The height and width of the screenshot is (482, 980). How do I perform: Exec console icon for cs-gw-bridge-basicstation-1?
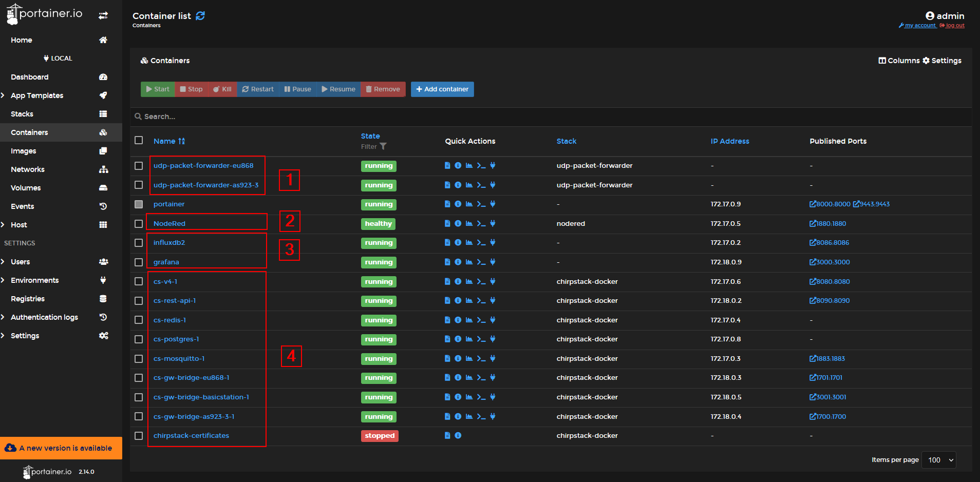coord(481,397)
